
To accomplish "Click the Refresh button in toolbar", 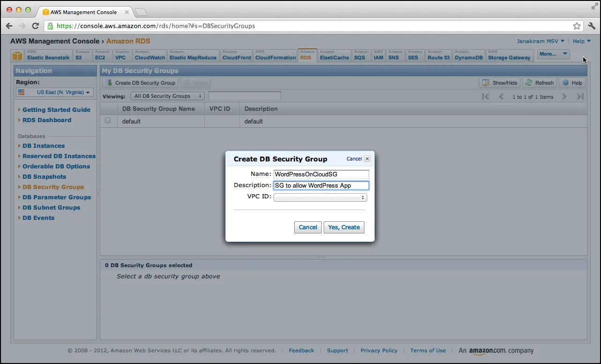I will click(540, 83).
